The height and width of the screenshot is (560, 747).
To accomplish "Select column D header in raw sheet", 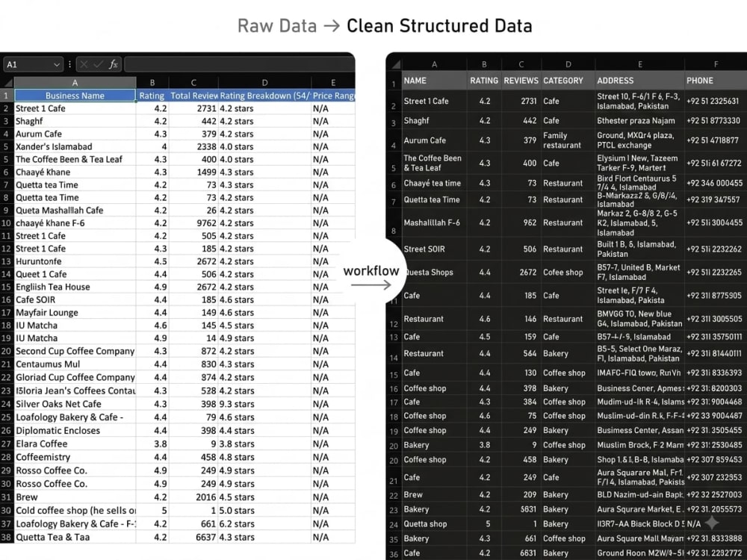I will (x=264, y=82).
